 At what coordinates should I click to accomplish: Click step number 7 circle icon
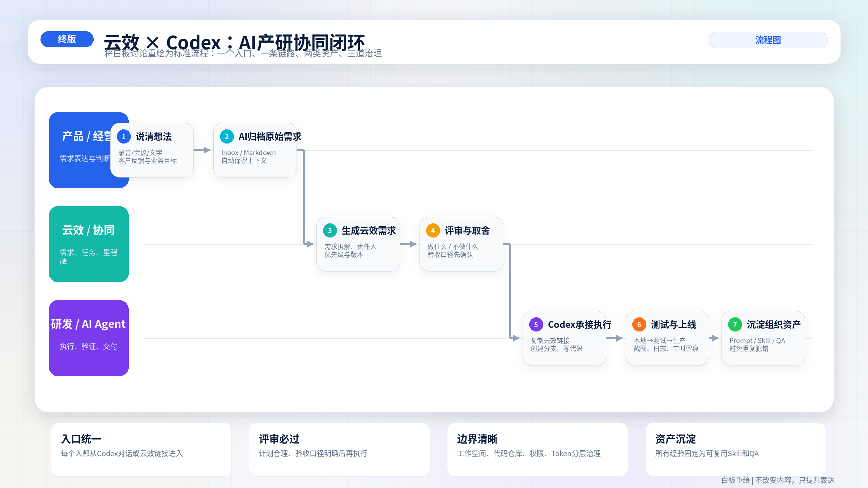click(735, 325)
